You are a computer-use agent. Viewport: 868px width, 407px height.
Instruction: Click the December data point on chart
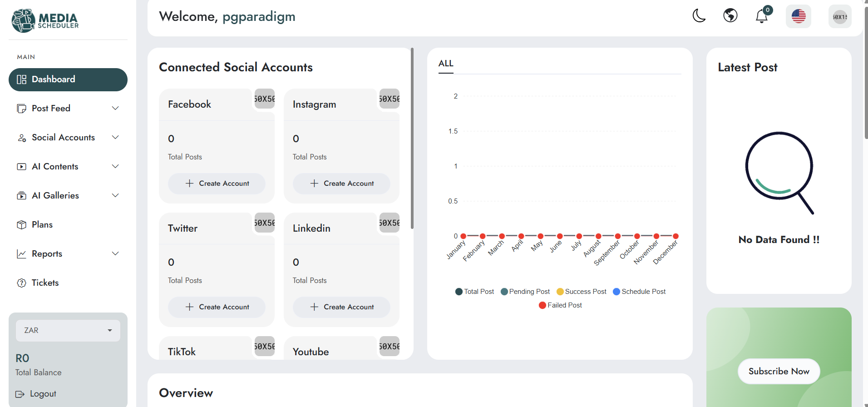[x=676, y=236]
